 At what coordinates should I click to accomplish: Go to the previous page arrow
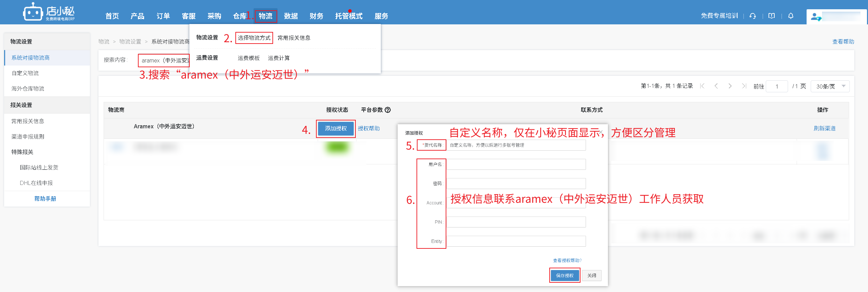point(716,86)
